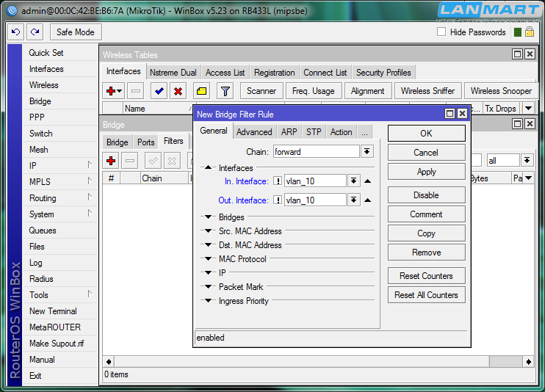Click the Scanner button
545x392 pixels.
coord(261,91)
